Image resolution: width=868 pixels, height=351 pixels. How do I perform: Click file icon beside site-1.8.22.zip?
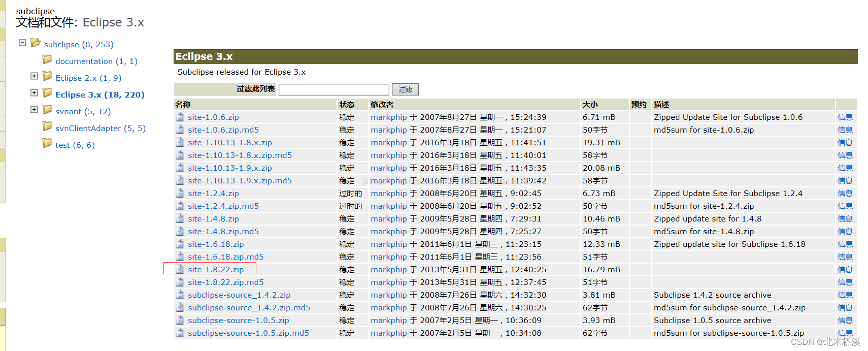180,269
